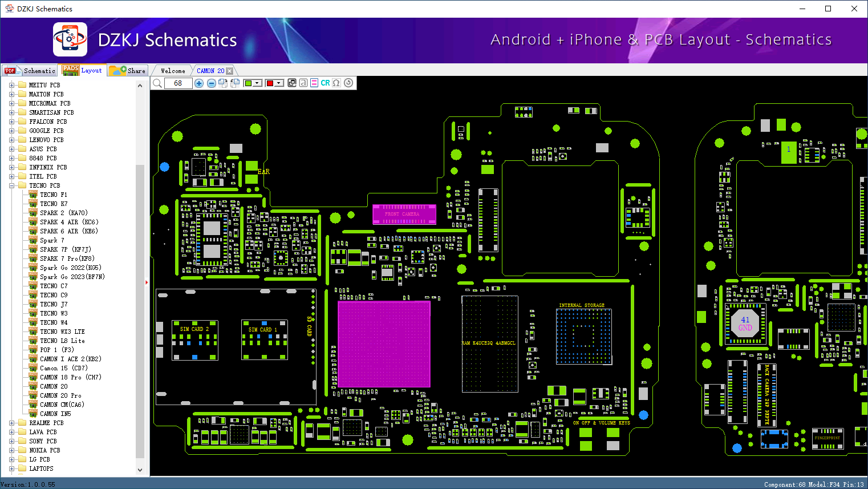Click the magnifier search icon in the toolbar
Viewport: 868px width, 489px height.
click(x=157, y=83)
